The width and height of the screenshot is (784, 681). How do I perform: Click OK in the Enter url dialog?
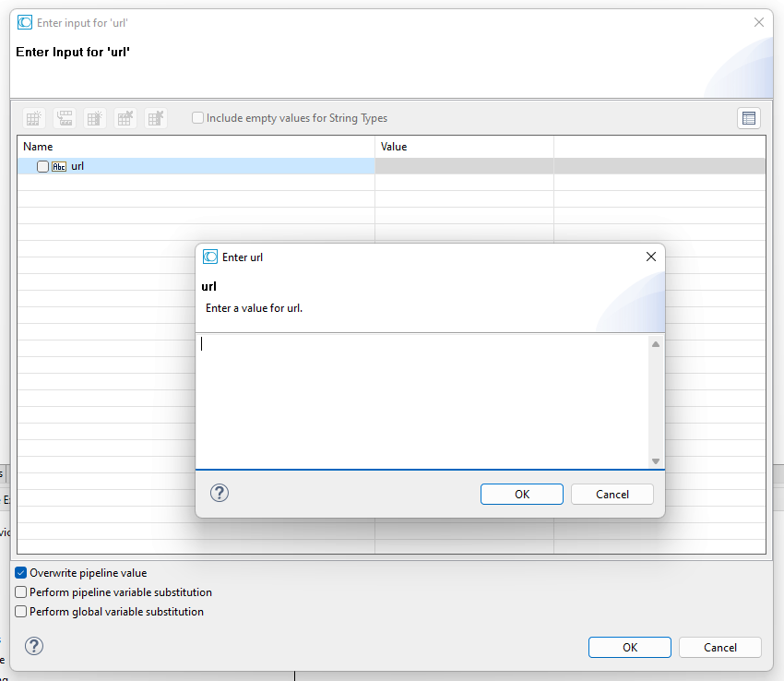(x=521, y=494)
